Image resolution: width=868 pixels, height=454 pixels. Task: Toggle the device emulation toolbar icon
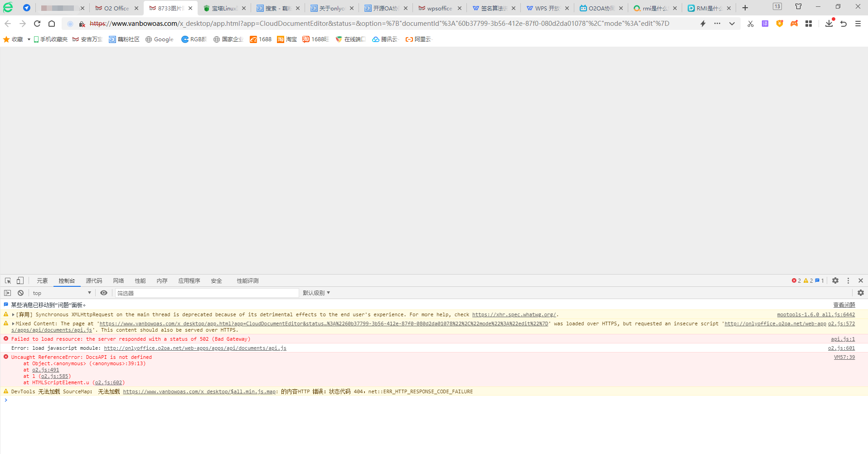point(20,280)
